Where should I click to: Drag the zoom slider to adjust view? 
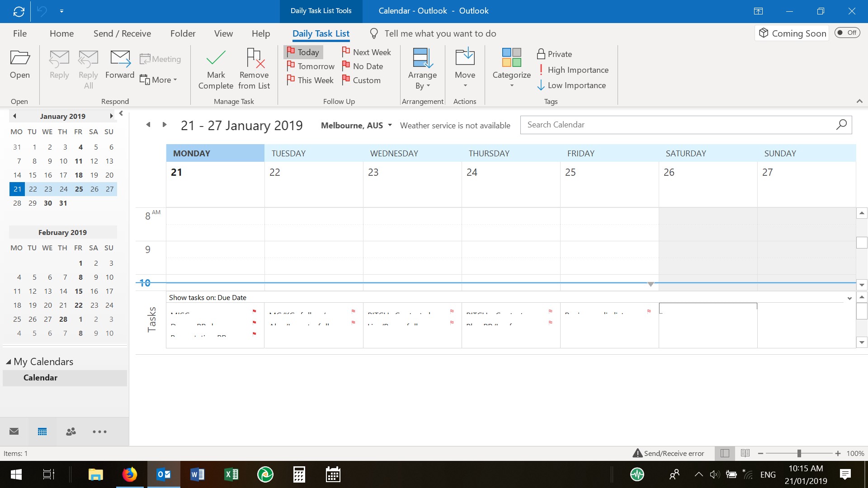coord(798,453)
